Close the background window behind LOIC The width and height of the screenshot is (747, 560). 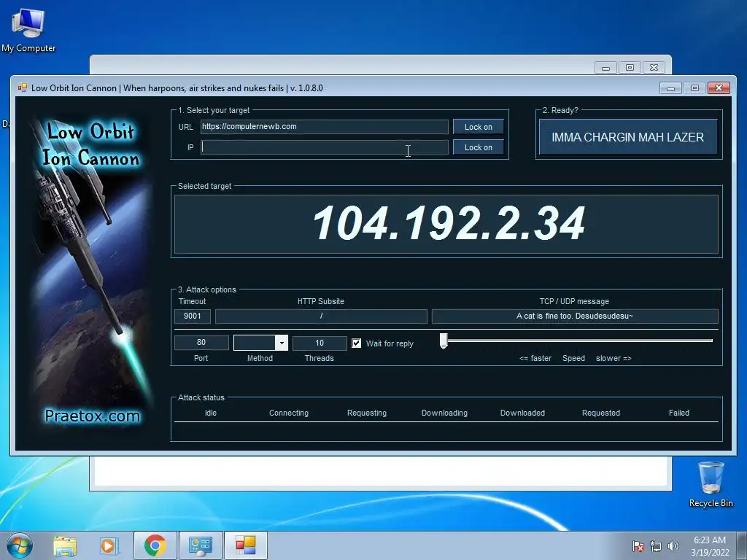(654, 68)
